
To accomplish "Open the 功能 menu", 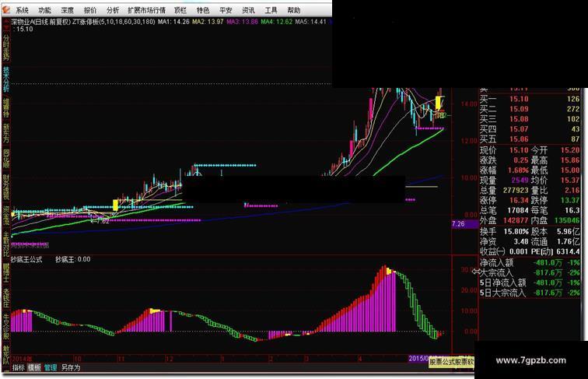I will tap(44, 10).
